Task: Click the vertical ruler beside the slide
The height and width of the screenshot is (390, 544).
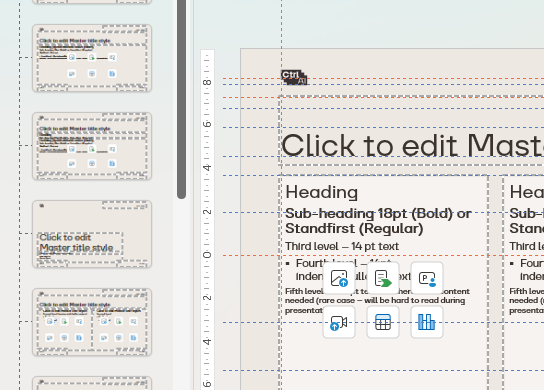Action: pyautogui.click(x=207, y=220)
